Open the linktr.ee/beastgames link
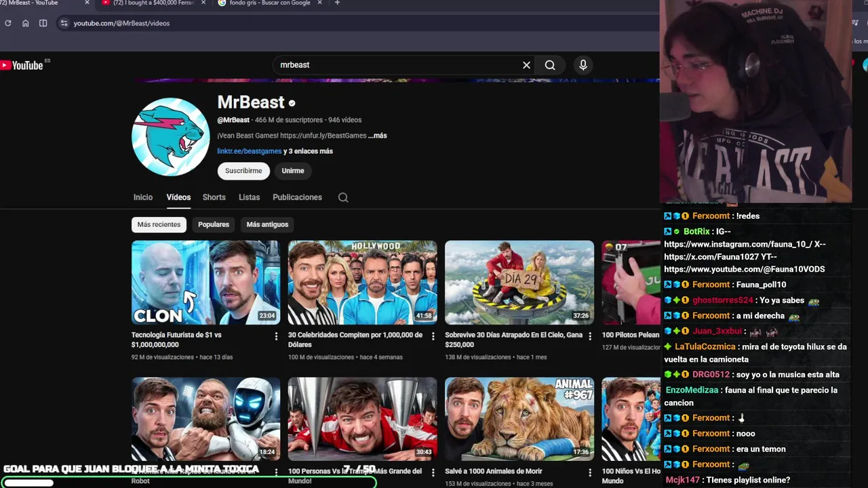The width and height of the screenshot is (868, 488). pos(249,151)
